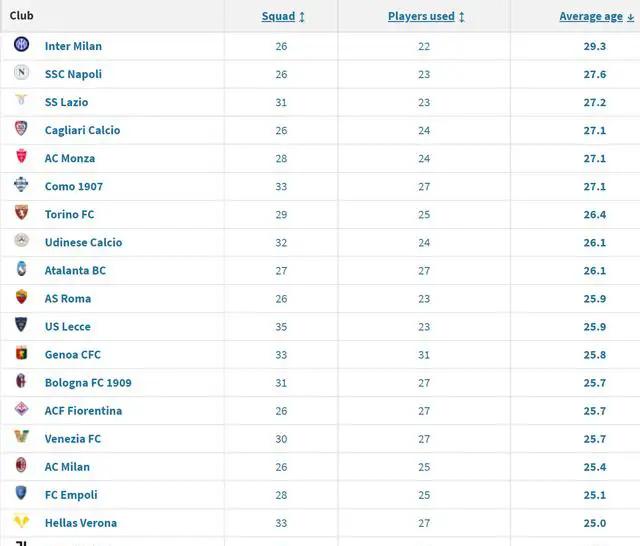Viewport: 640px width, 546px height.
Task: Click the AC Milan club crest
Action: click(x=21, y=465)
